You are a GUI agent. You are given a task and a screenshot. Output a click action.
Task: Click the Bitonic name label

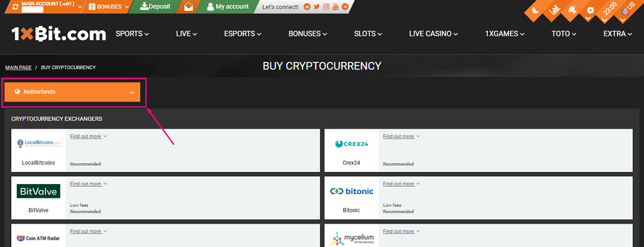[x=352, y=210]
